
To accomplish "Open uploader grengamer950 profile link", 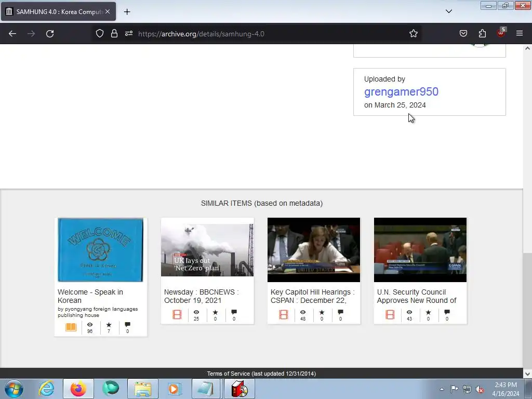I will click(401, 91).
